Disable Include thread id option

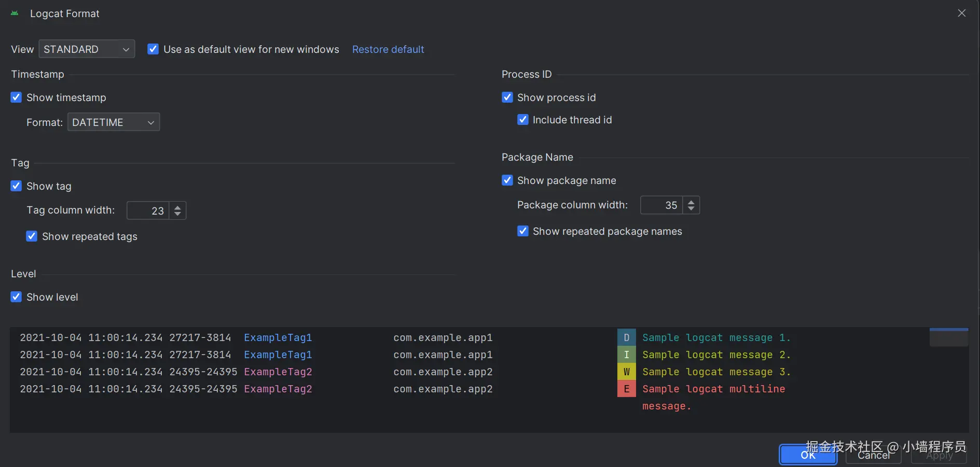point(523,120)
